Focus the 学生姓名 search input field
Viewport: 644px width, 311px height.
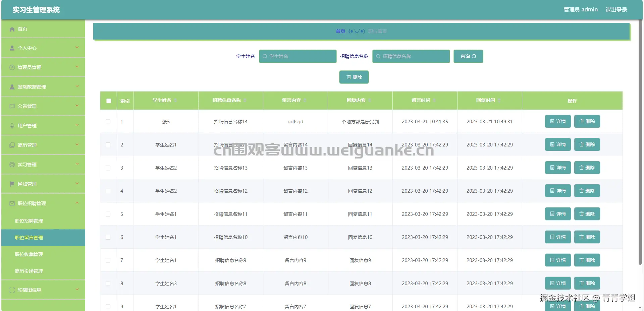298,56
